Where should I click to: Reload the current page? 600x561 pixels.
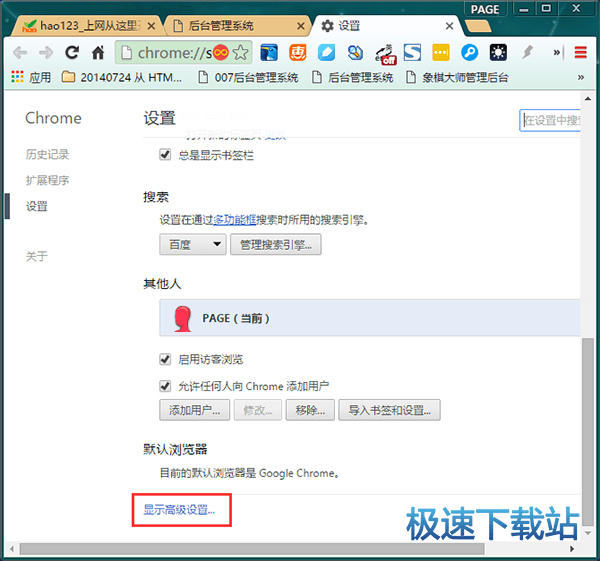(72, 52)
